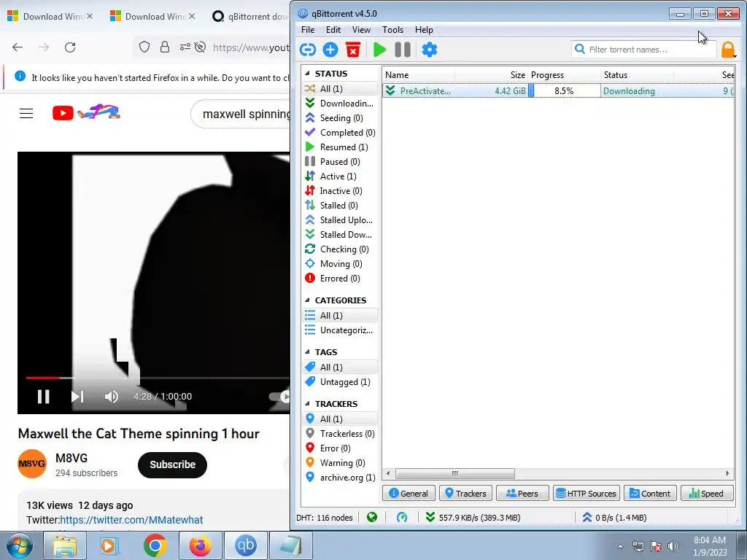Open the File menu in qBittorrent

[308, 29]
